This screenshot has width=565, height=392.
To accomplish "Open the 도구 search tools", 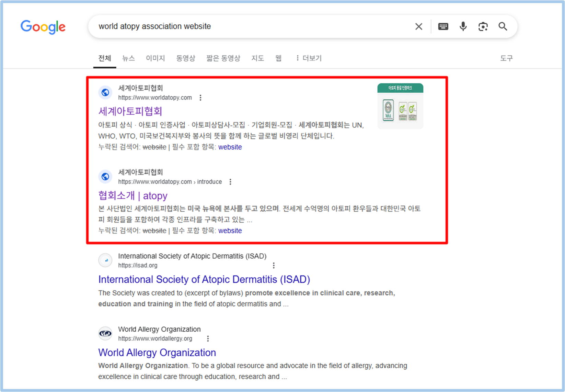I will pyautogui.click(x=506, y=58).
